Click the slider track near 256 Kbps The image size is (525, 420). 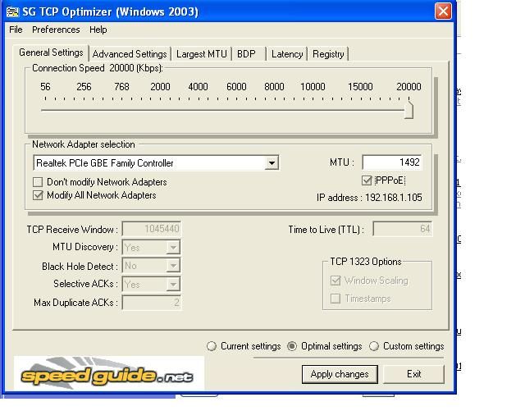click(x=84, y=110)
